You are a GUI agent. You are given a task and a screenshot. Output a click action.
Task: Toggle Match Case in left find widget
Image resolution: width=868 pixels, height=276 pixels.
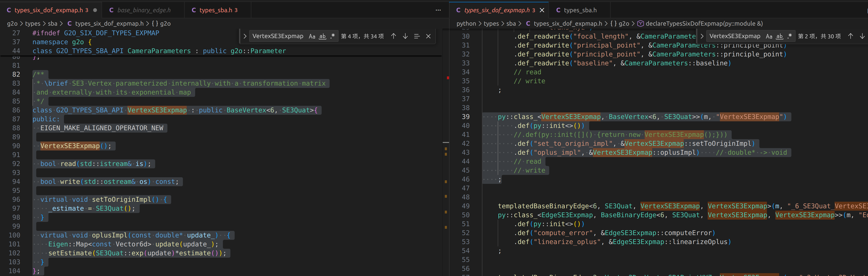point(312,36)
